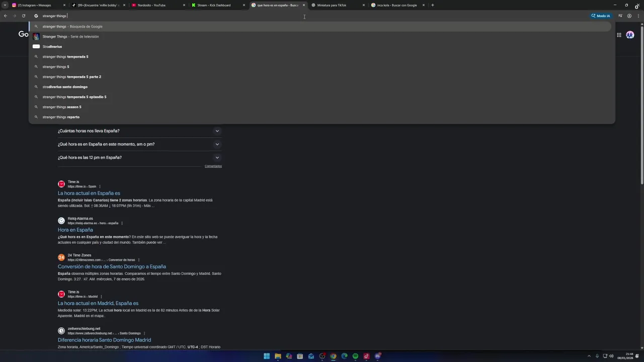Open 'La hora actual en Madrid, España es'
The image size is (644, 362).
(98, 303)
